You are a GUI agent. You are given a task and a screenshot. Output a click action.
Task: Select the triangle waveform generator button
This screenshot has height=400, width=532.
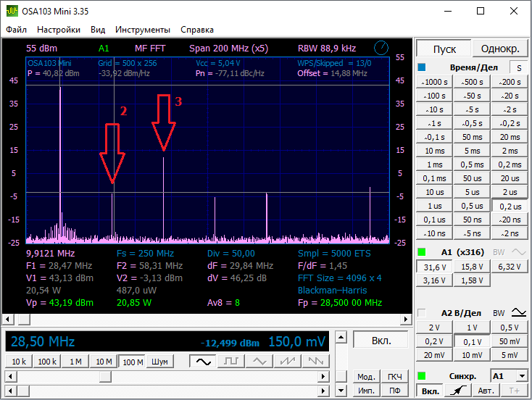(259, 362)
